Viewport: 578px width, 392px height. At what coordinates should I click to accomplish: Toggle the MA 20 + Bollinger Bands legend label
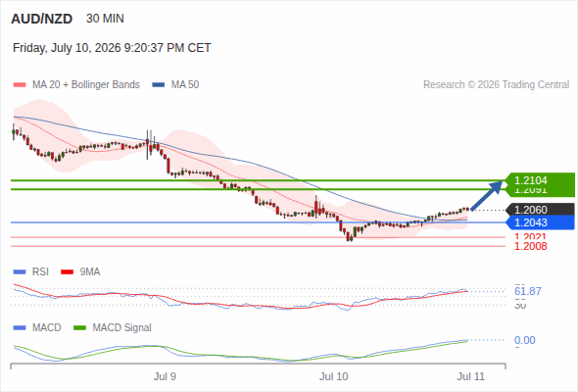pyautogui.click(x=86, y=85)
